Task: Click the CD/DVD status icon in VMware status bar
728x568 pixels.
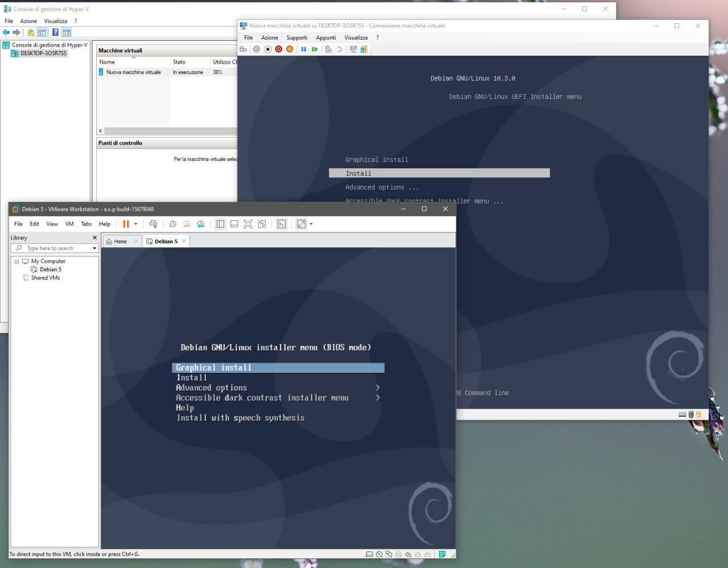Action: pos(379,554)
